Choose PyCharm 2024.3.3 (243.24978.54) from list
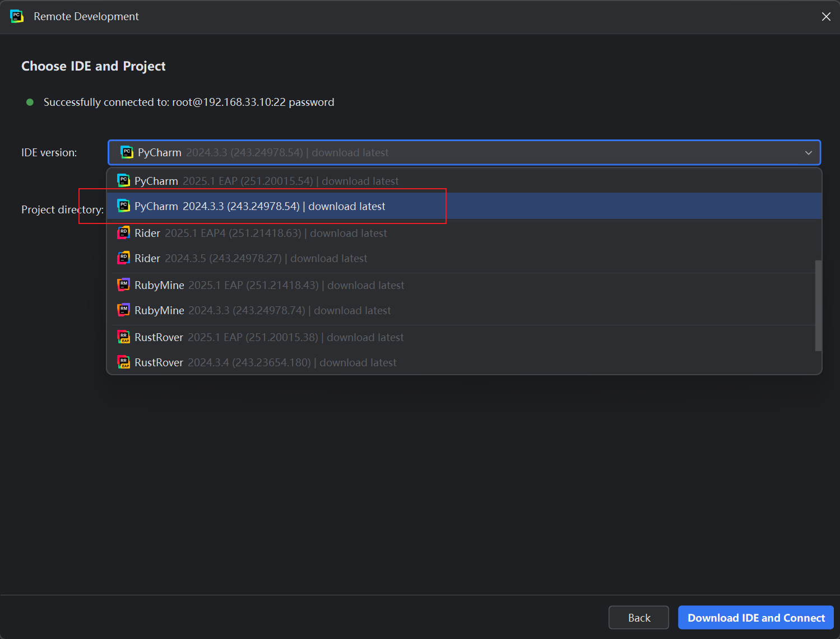This screenshot has height=639, width=840. (464, 206)
